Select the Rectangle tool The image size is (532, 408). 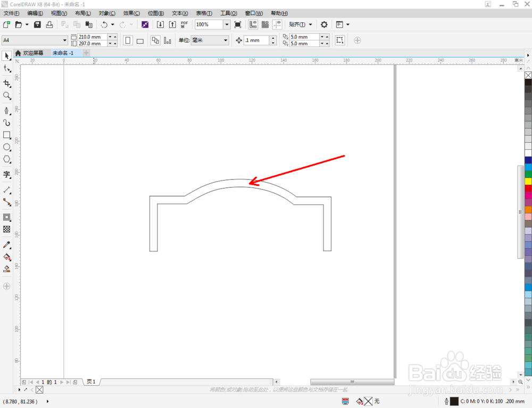7,135
